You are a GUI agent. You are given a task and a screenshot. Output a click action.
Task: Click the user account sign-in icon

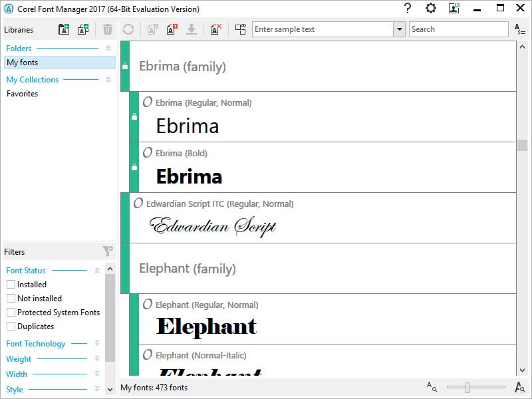[454, 8]
